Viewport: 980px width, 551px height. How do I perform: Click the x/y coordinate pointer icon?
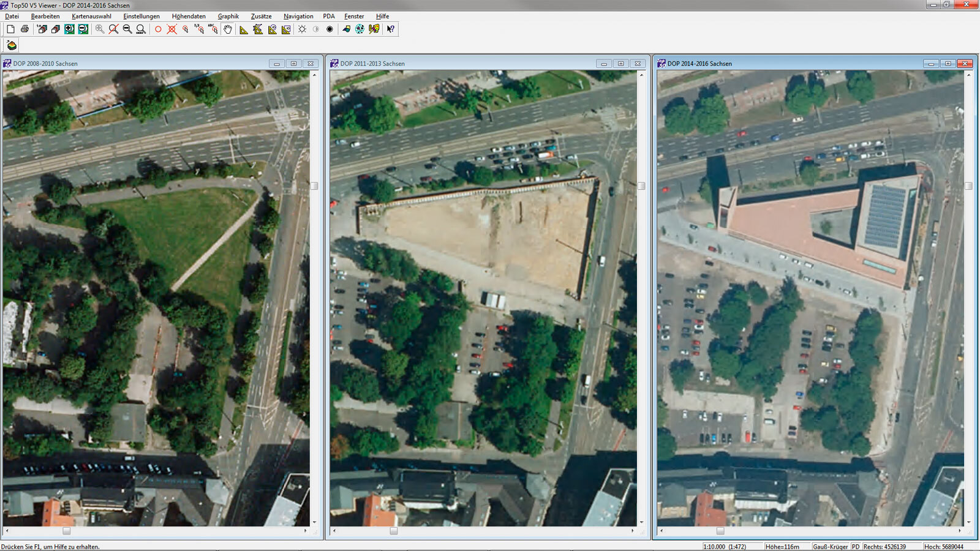(x=199, y=29)
